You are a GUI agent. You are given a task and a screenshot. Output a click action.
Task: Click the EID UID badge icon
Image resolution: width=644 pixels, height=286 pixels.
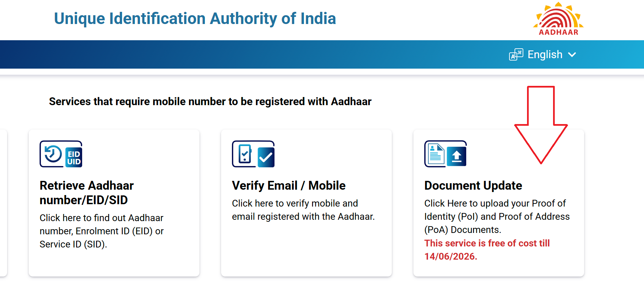[74, 158]
